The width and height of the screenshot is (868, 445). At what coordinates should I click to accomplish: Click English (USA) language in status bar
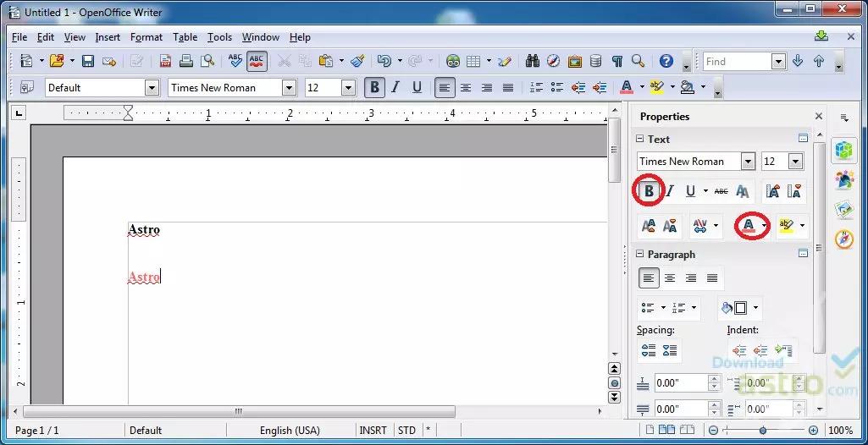click(290, 430)
